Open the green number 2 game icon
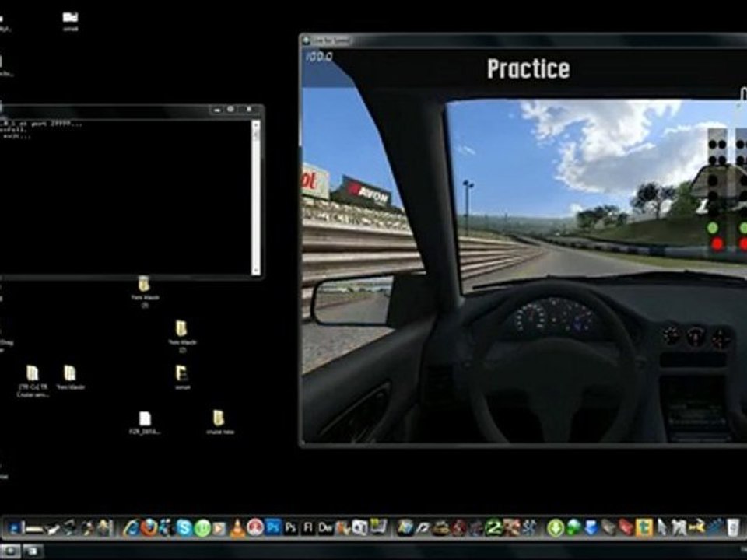Viewport: 747px width, 560px height. tap(494, 527)
